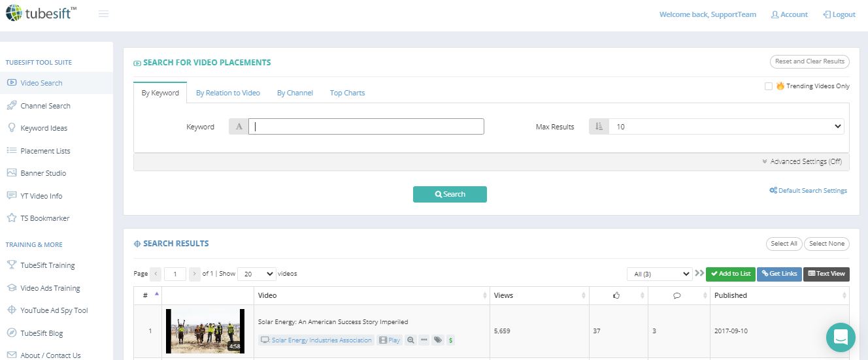Image resolution: width=868 pixels, height=360 pixels.
Task: Open the All (3) list dropdown
Action: click(x=659, y=274)
